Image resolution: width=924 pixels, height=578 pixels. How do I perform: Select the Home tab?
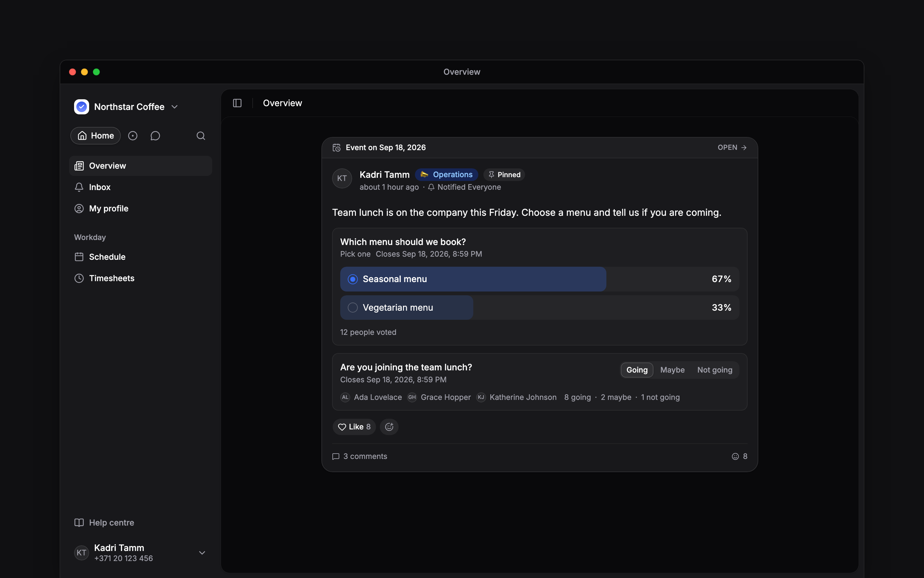pos(95,136)
